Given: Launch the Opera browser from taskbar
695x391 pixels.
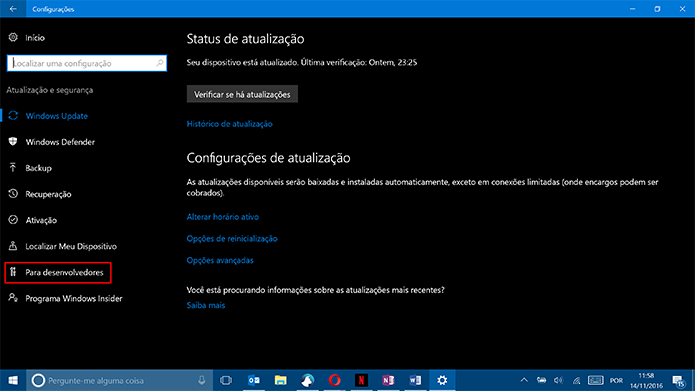Looking at the screenshot, I should pyautogui.click(x=335, y=380).
